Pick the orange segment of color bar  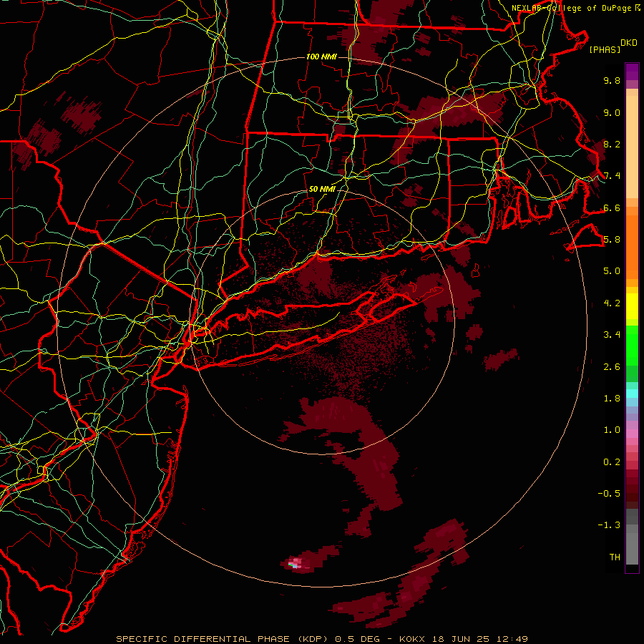coord(632,246)
